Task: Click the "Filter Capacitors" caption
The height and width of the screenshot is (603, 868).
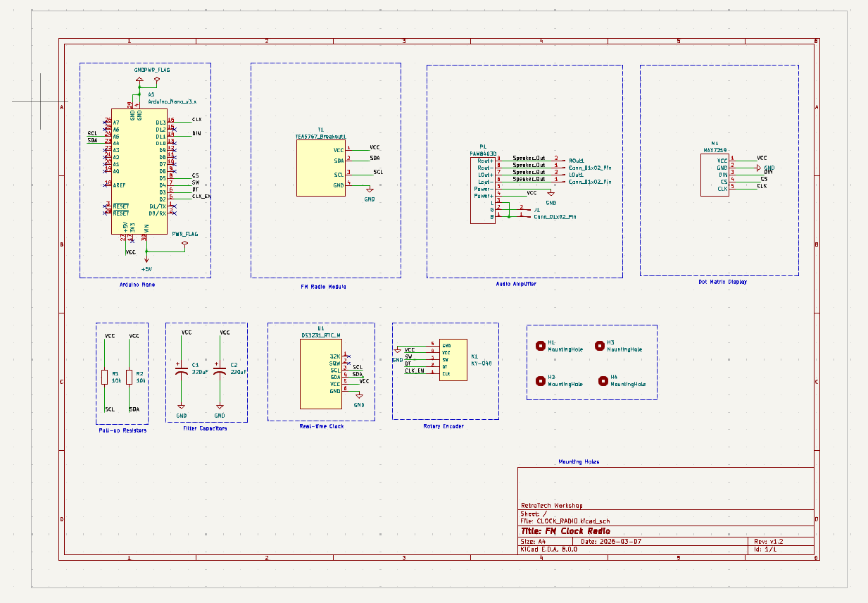Action: click(205, 428)
